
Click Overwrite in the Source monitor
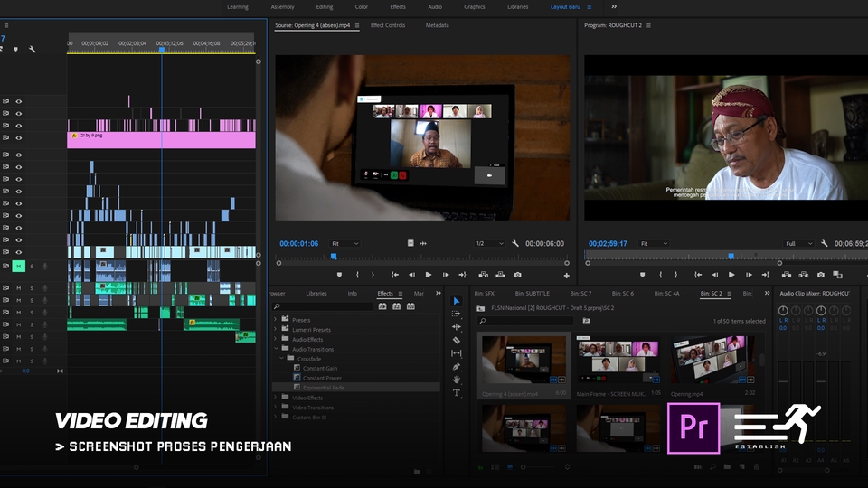pyautogui.click(x=500, y=275)
